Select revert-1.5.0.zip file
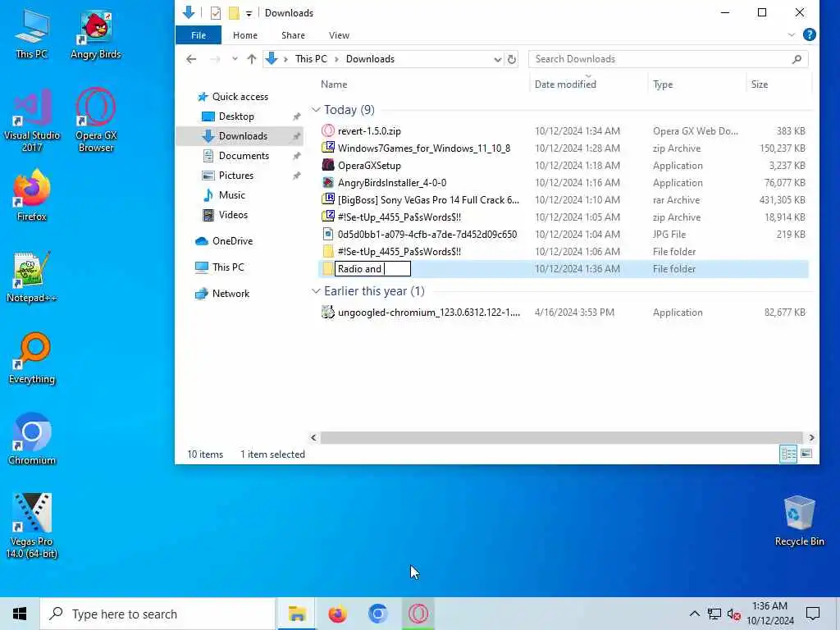Screen dimensions: 840x630 [x=369, y=130]
